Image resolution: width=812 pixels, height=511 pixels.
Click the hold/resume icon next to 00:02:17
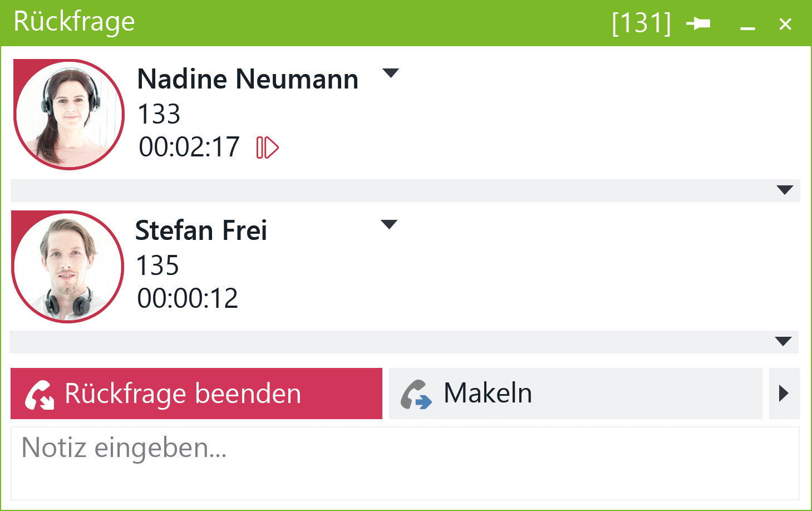267,148
